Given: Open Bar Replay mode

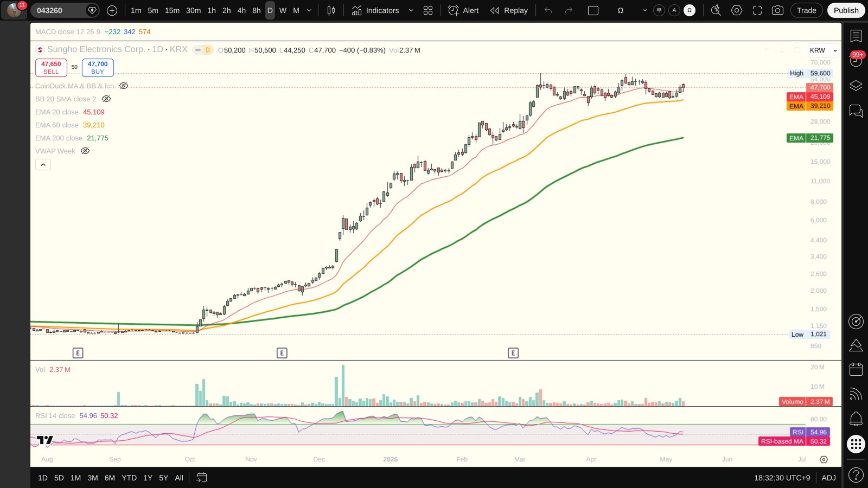Looking at the screenshot, I should click(509, 10).
